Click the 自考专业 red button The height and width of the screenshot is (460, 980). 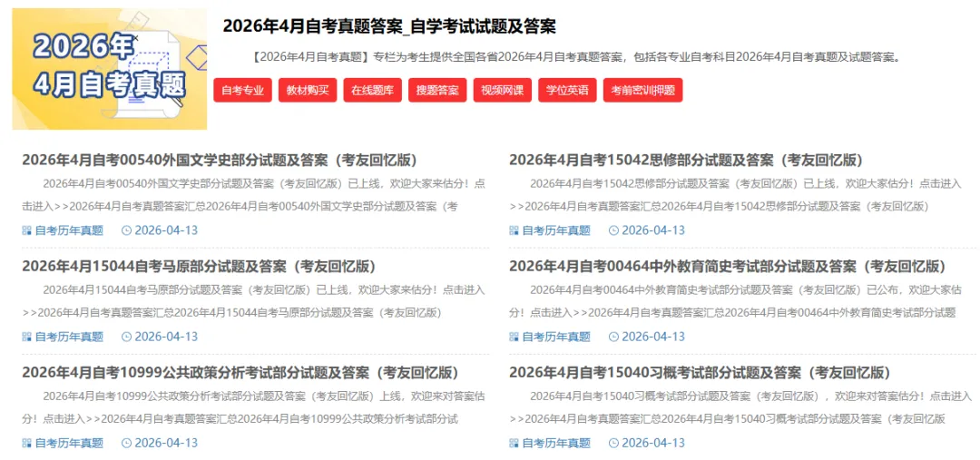(x=242, y=90)
